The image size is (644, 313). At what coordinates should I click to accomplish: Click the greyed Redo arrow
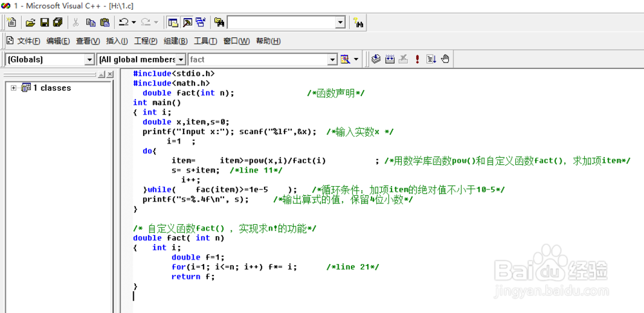(x=146, y=23)
